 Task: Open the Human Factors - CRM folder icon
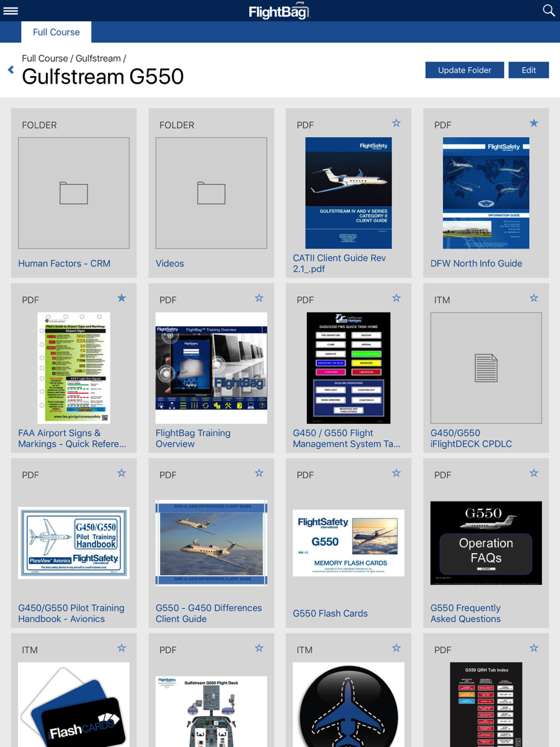(x=74, y=193)
